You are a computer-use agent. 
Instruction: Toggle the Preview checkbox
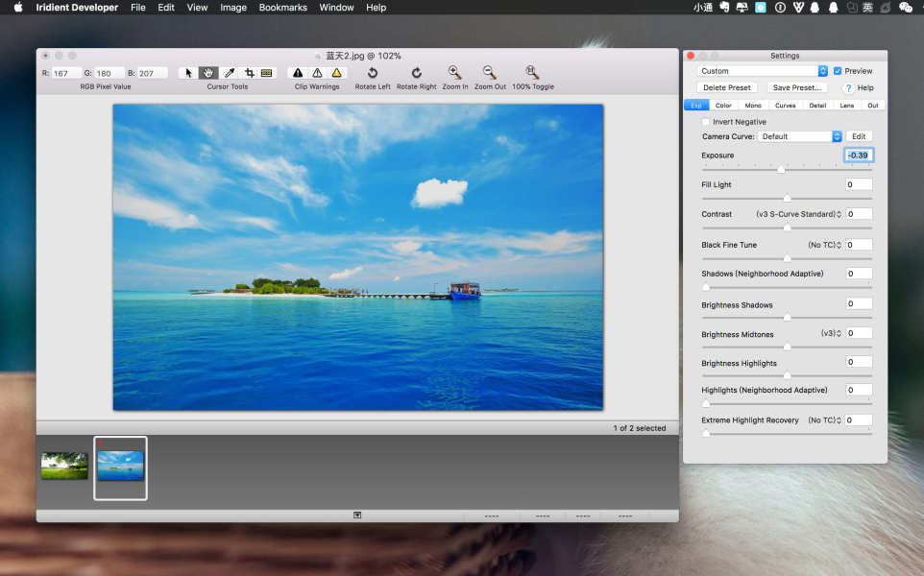coord(838,71)
